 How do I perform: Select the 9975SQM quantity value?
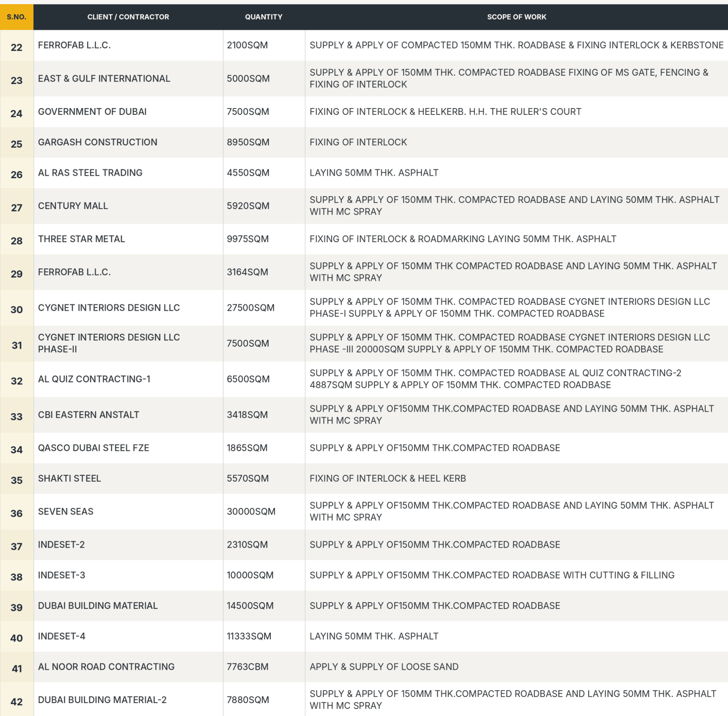coord(248,239)
